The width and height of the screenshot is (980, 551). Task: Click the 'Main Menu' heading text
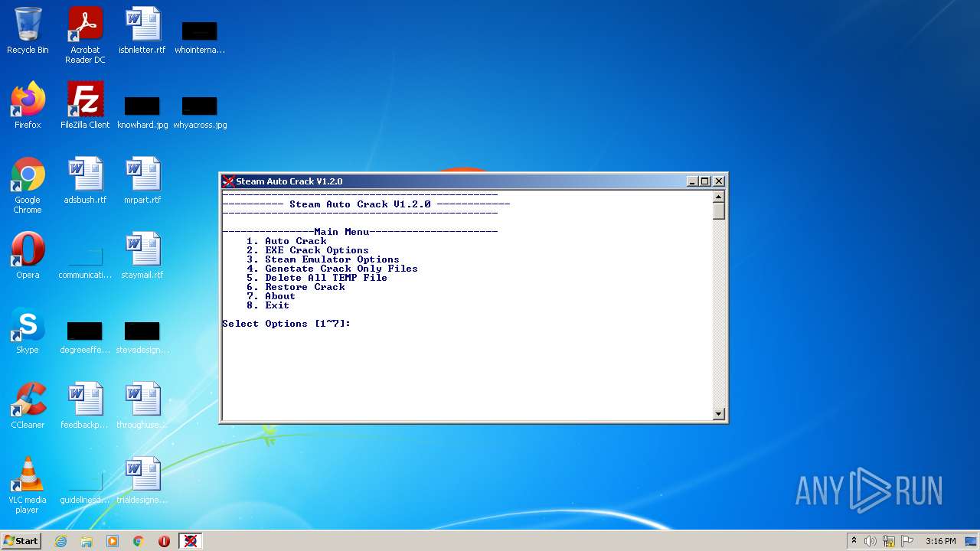click(341, 232)
